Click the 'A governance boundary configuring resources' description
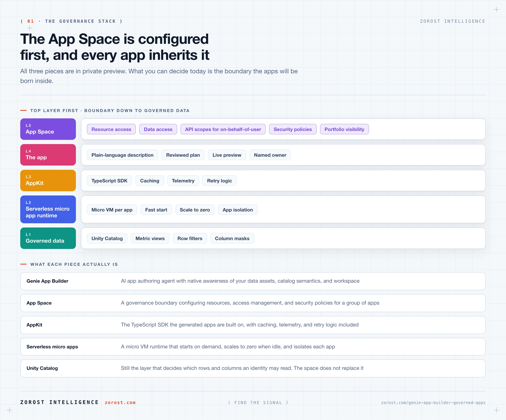Screen dimensions: 506x420 (x=250, y=303)
